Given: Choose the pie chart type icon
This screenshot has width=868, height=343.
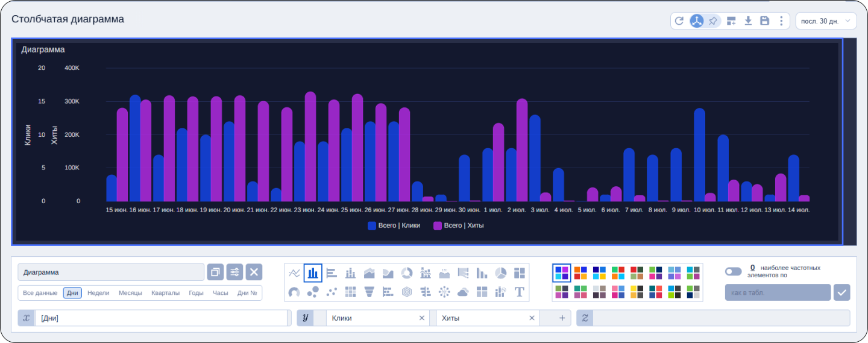Looking at the screenshot, I should click(500, 273).
